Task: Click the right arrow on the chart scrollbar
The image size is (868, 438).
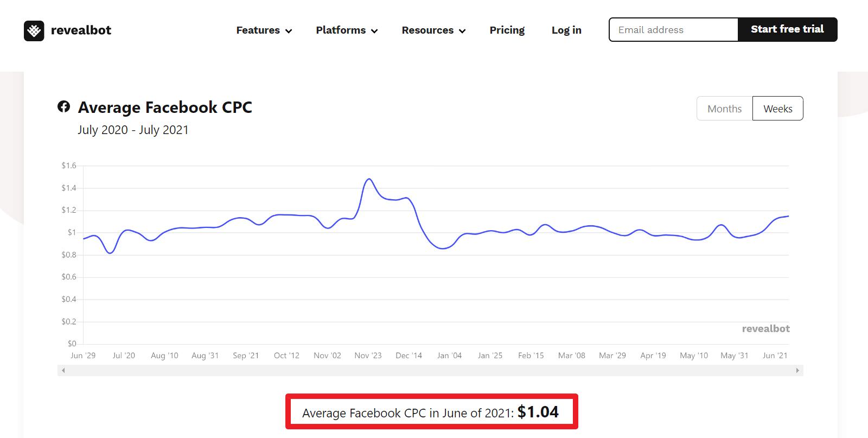Action: tap(796, 370)
